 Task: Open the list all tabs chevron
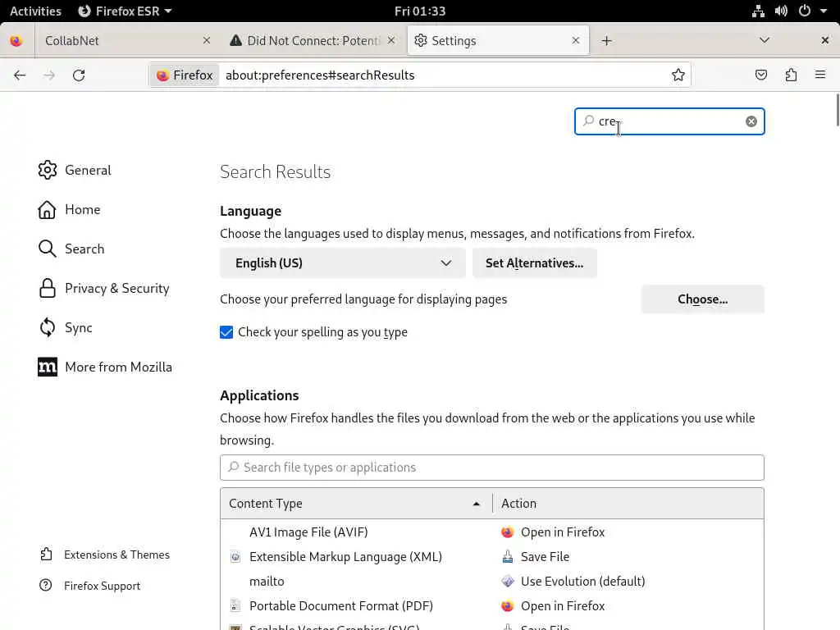coord(765,41)
